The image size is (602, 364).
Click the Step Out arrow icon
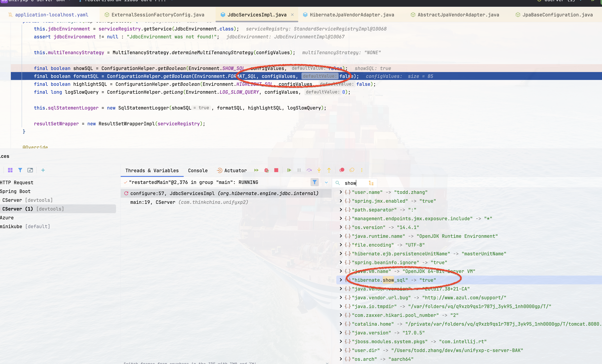[329, 170]
